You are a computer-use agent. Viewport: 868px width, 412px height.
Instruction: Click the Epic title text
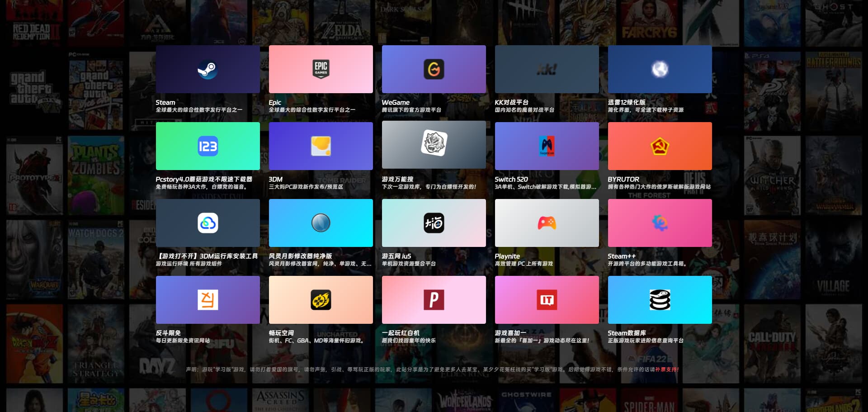click(x=275, y=103)
